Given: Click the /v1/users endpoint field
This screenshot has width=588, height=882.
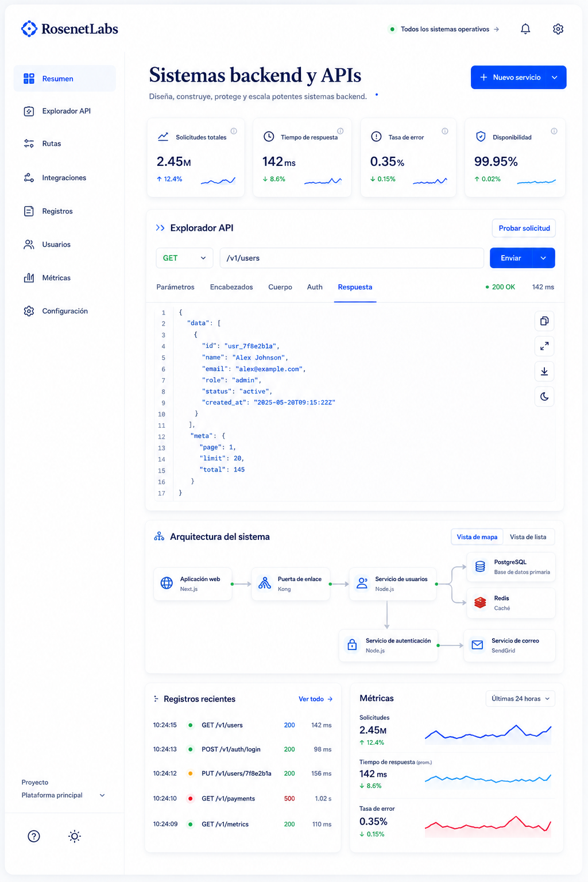Looking at the screenshot, I should coord(351,258).
